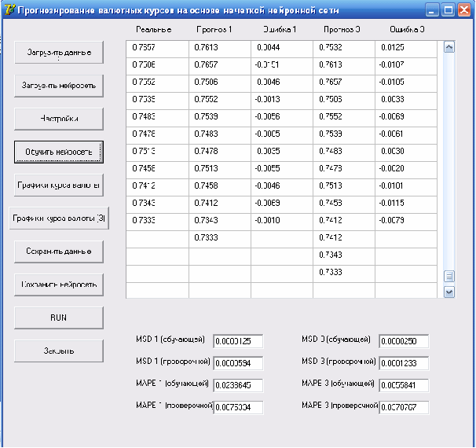Select cell 0.7458 in Прогноз 1 column
The image size is (476, 448).
click(220, 187)
